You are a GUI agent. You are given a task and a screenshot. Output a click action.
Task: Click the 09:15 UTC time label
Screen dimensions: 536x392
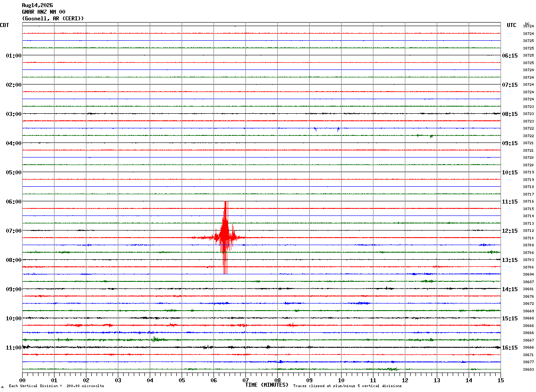(x=509, y=143)
